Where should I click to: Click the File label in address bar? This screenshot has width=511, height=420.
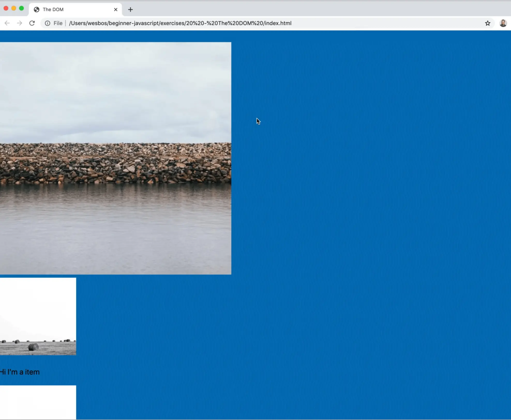pyautogui.click(x=58, y=23)
